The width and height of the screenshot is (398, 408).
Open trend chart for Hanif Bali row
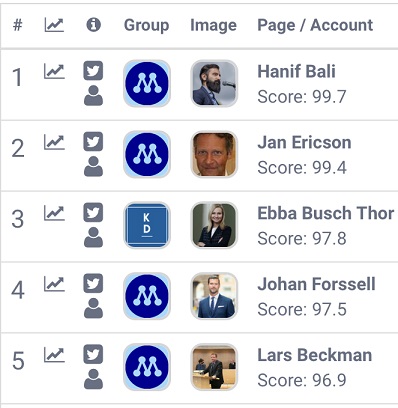54,71
